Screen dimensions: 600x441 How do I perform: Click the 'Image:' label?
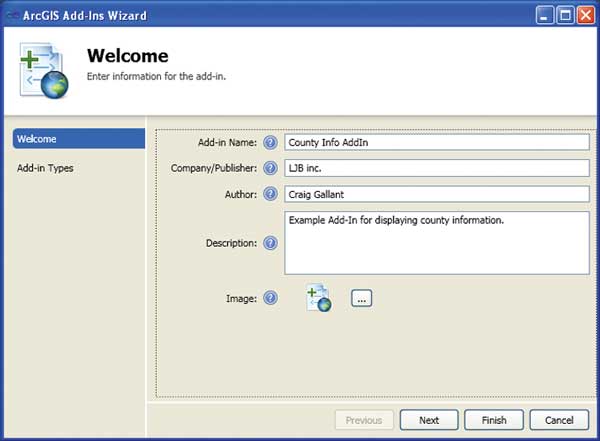click(x=241, y=298)
